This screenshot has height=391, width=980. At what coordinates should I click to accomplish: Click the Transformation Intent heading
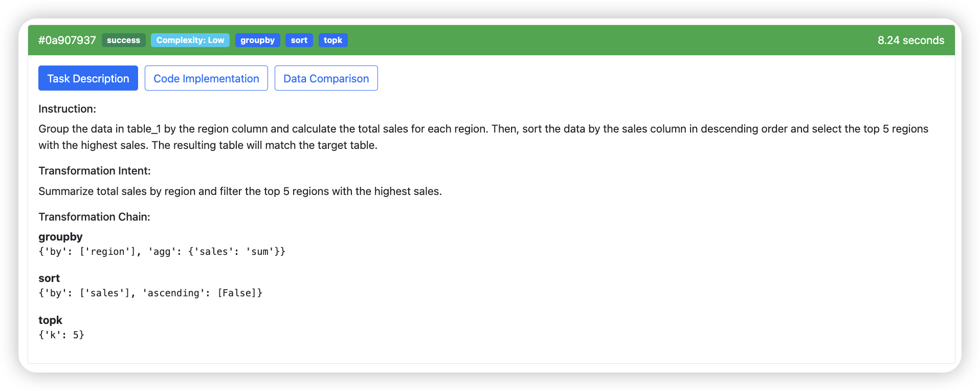click(94, 171)
